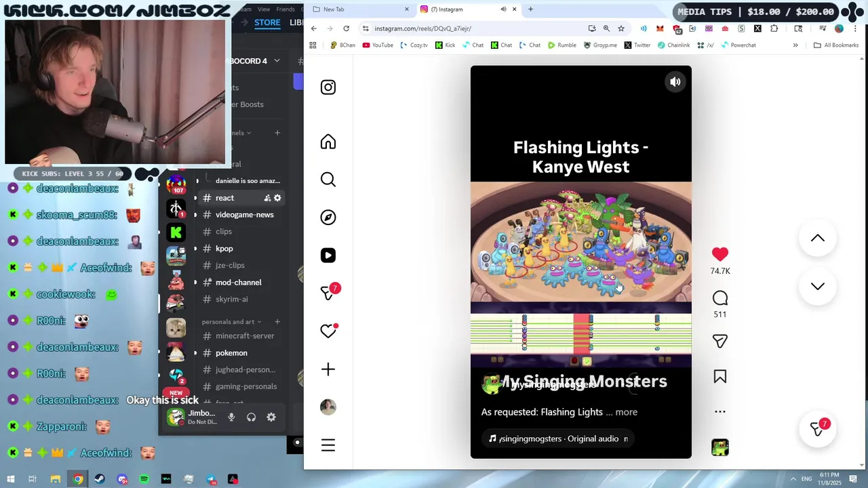Open Instagram Messages icon with 7 badge in sidebar
Image resolution: width=868 pixels, height=488 pixels.
[330, 293]
